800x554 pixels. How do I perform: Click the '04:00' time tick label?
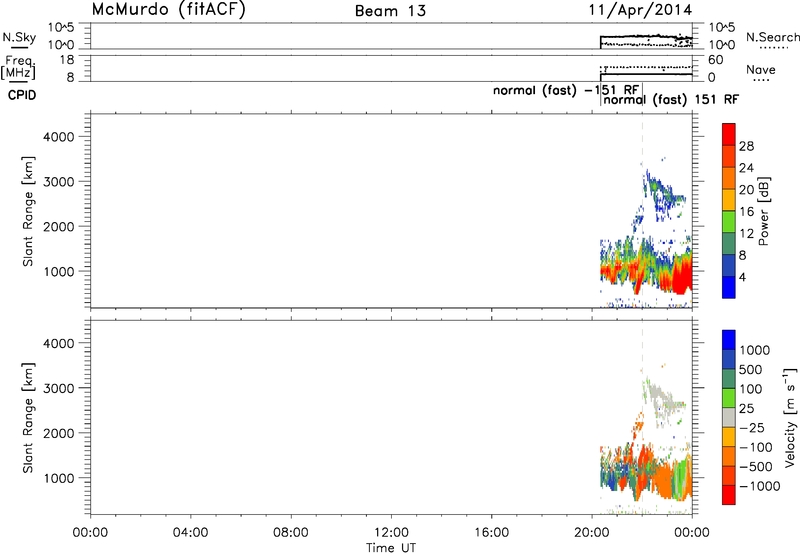(190, 533)
